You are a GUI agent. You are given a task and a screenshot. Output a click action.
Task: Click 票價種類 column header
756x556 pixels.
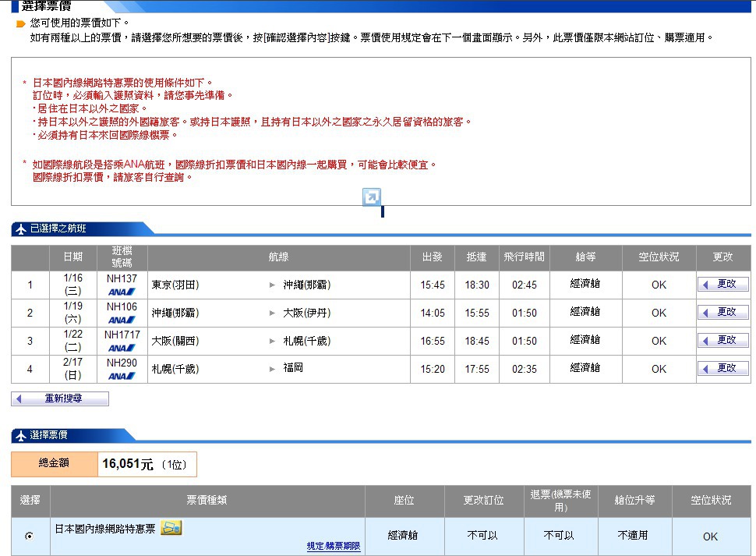pos(207,501)
